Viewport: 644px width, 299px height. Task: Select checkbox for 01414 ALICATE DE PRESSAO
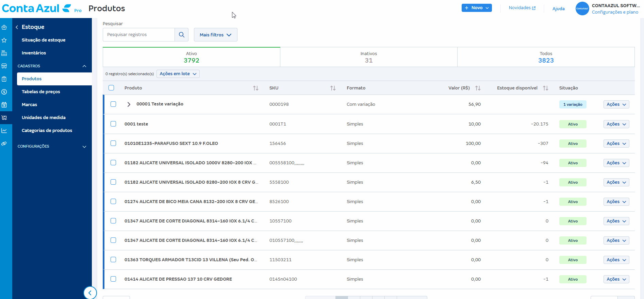click(113, 279)
